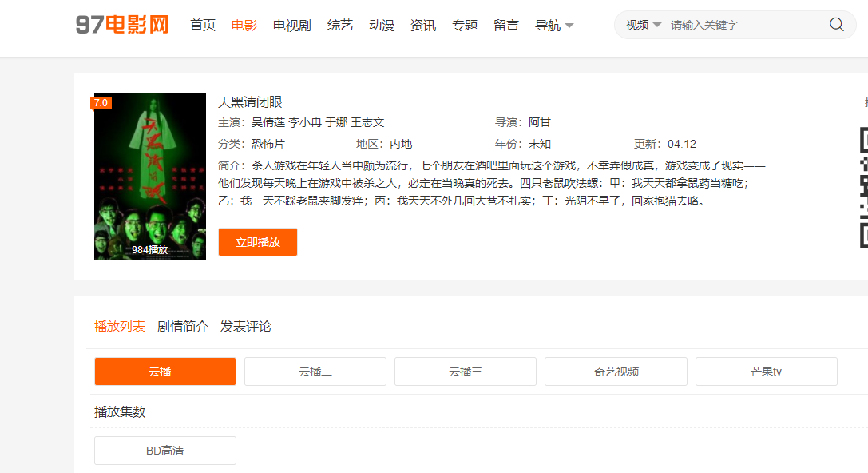The image size is (868, 473).
Task: Select the BD高清 episode
Action: click(x=164, y=450)
